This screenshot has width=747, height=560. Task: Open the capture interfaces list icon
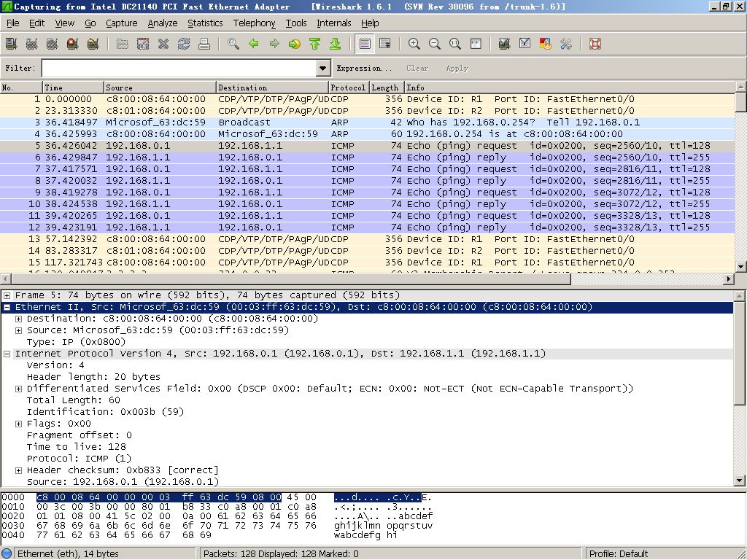click(x=11, y=44)
